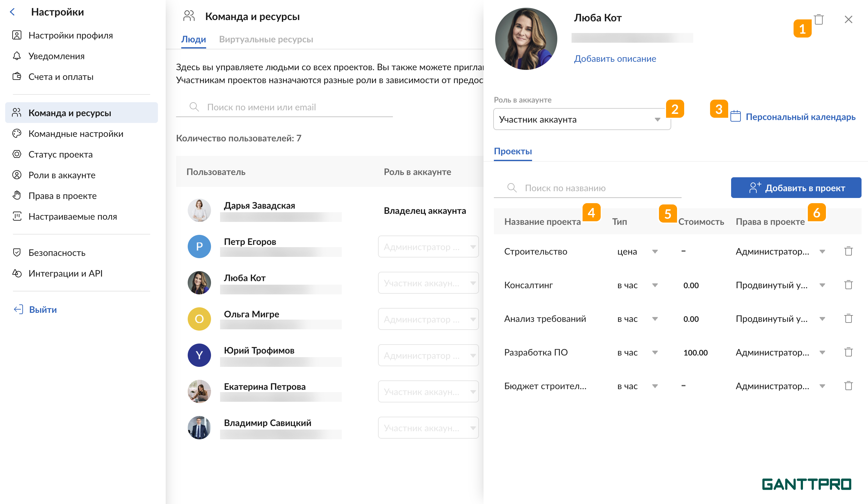868x504 pixels.
Task: Open the project rights dropdown for Анализ требований
Action: click(822, 319)
